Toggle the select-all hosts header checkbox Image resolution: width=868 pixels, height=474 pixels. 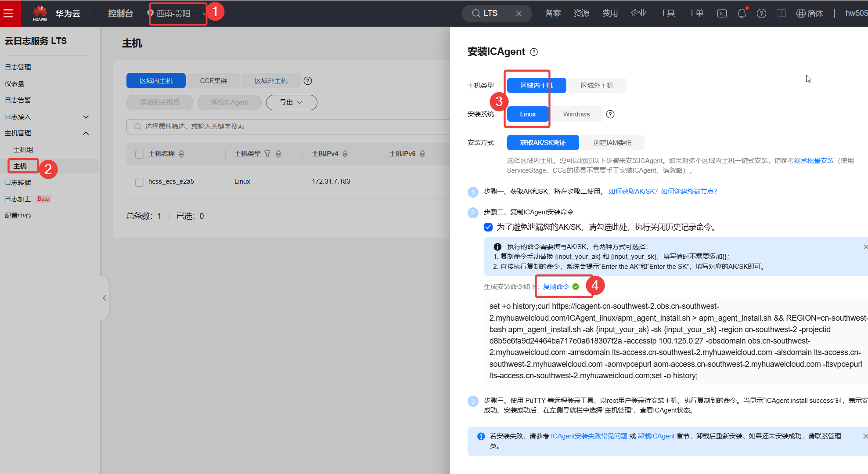coord(140,154)
